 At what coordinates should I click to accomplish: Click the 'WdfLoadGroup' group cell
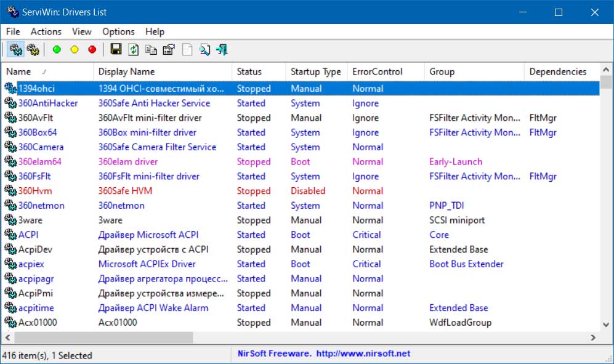[460, 323]
